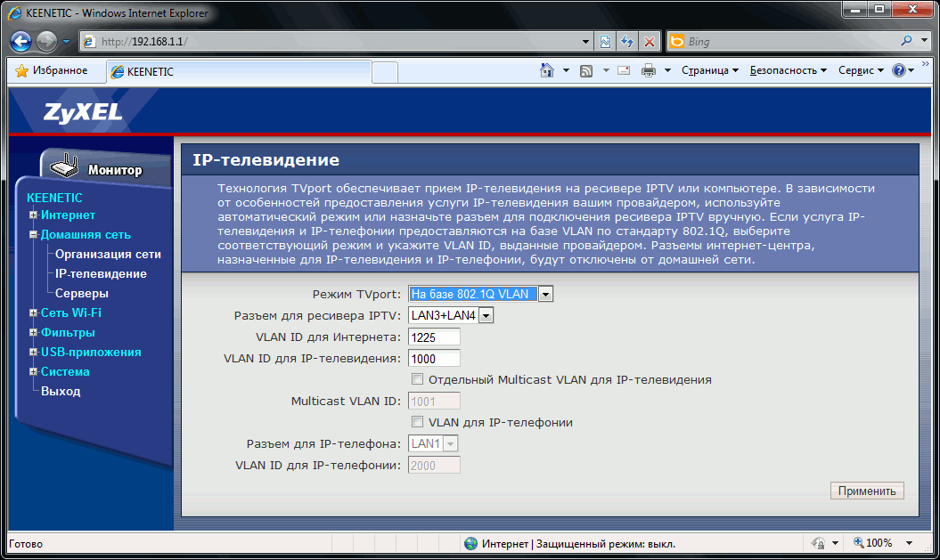Click the Refresh page icon
Viewport: 940px width, 560px height.
point(627,42)
